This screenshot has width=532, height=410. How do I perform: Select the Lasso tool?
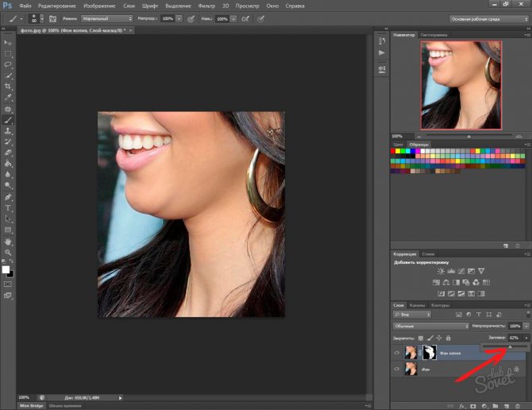coord(8,64)
